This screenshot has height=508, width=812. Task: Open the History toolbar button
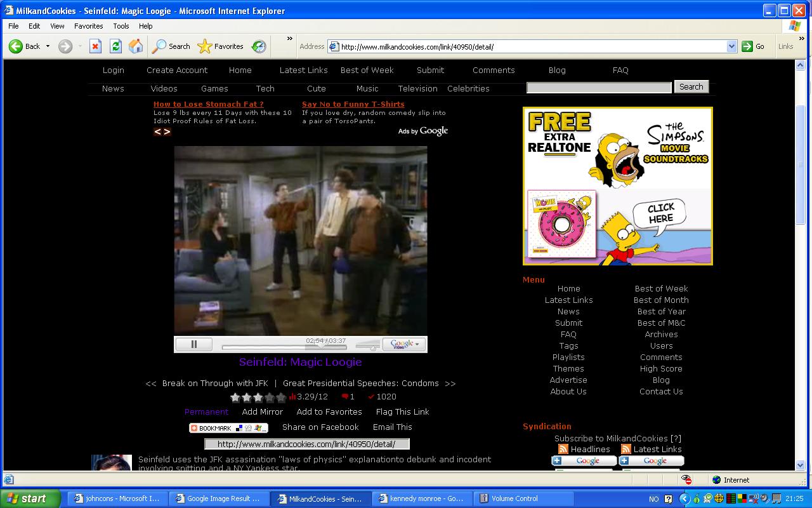[259, 46]
